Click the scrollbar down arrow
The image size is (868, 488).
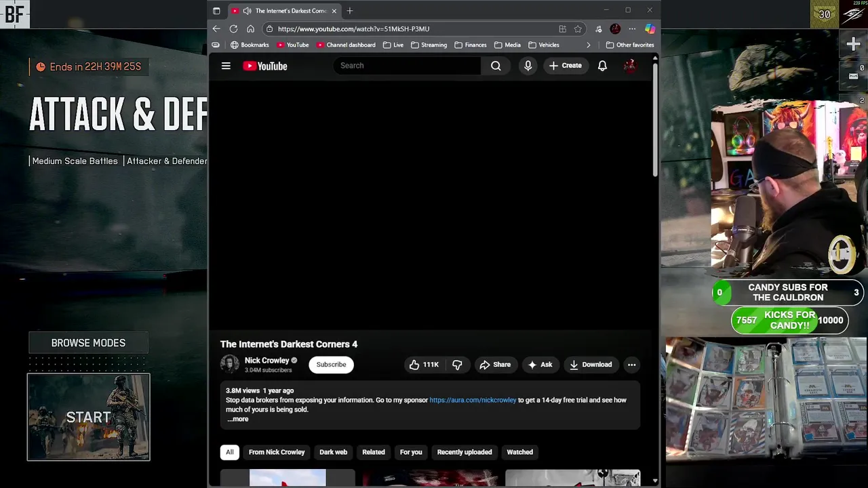655,481
